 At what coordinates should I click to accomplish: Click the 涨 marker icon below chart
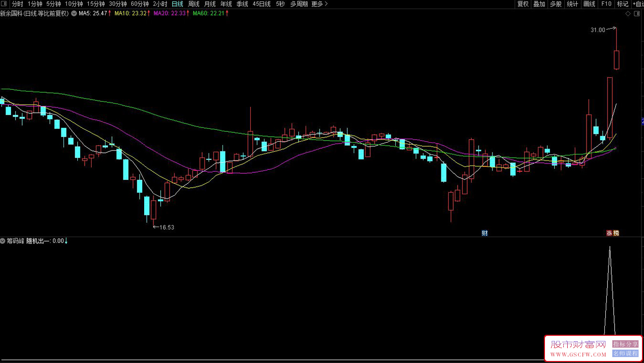[610, 233]
